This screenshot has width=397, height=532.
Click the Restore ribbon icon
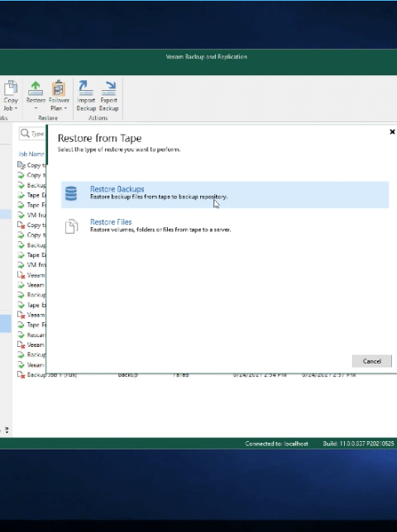36,88
